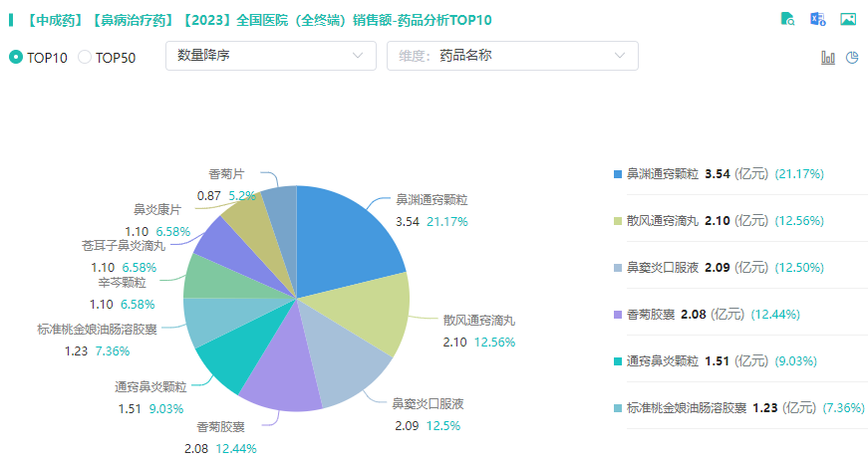Toggle the 通窍鼻炎颗粒 legend entry

(663, 361)
